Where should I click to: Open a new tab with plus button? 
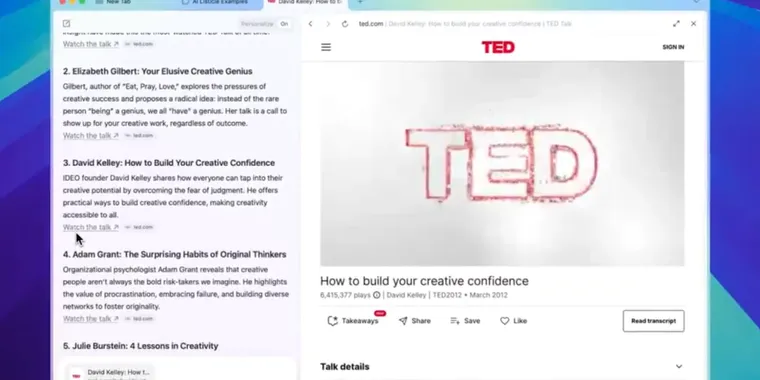coord(360,2)
